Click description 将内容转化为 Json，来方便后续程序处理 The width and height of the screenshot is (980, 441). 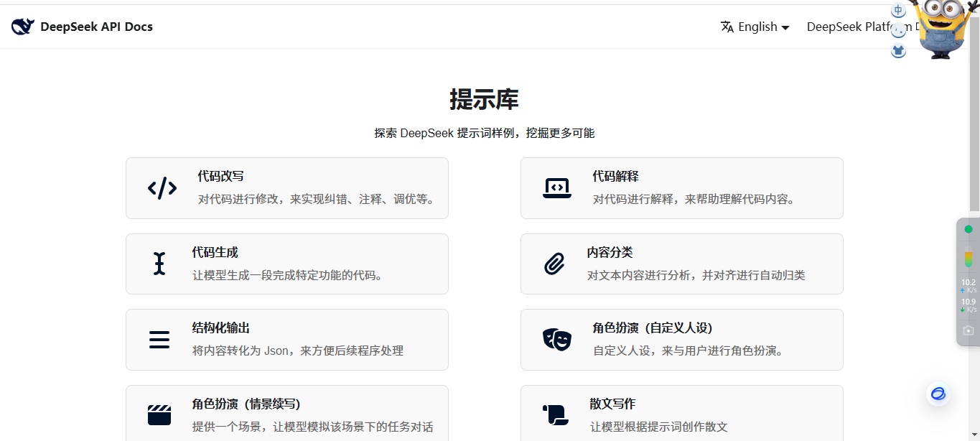coord(298,351)
